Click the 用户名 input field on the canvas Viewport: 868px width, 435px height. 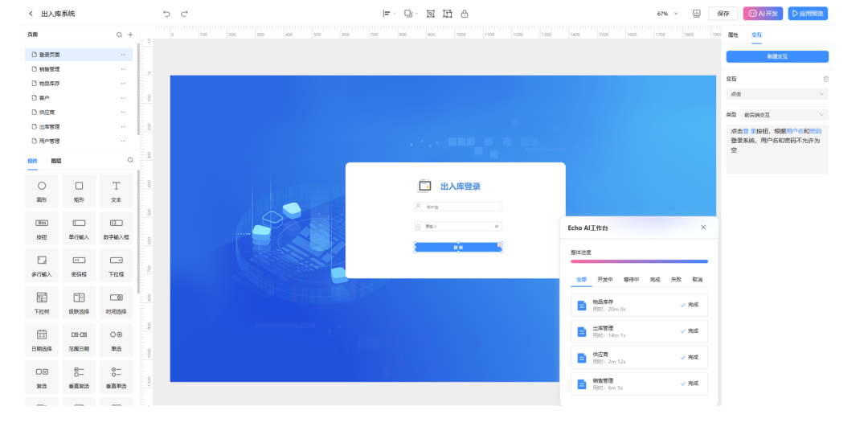click(x=458, y=207)
